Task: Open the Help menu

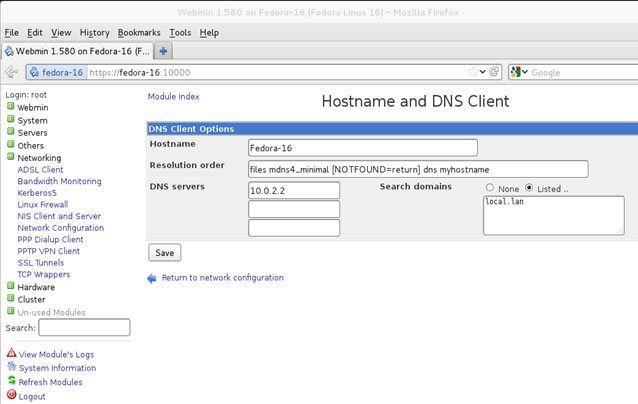Action: tap(209, 33)
